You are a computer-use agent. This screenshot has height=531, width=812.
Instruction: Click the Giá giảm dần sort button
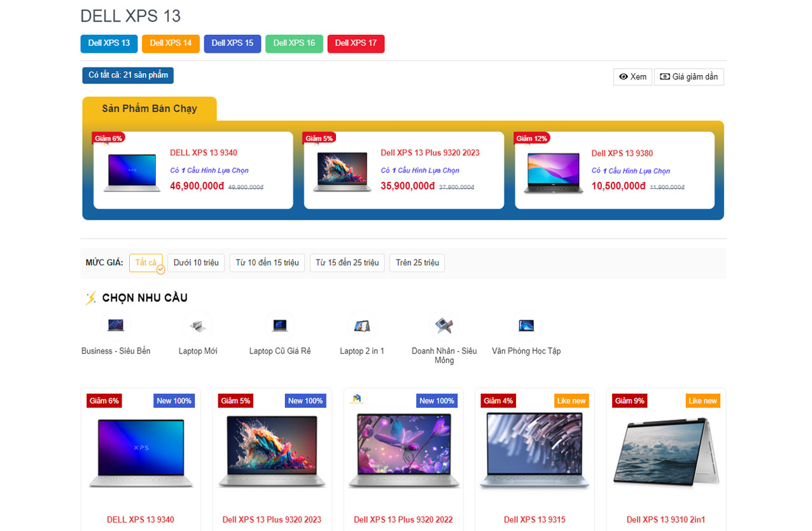click(689, 77)
